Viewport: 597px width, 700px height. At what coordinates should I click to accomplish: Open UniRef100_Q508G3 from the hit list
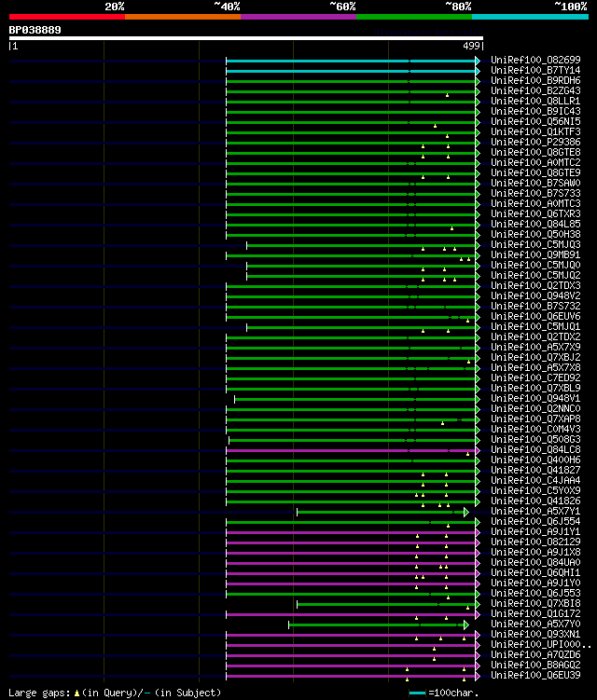535,440
